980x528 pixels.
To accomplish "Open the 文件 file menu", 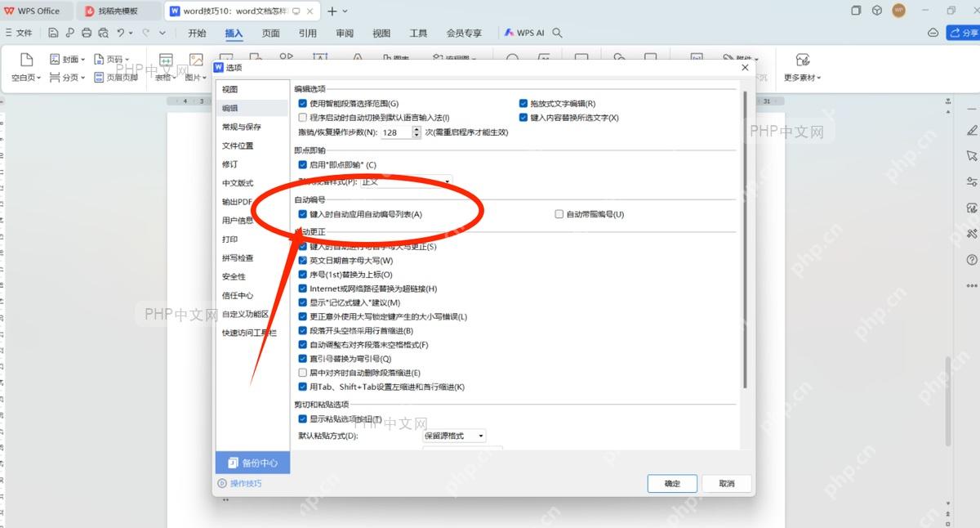I will [x=19, y=33].
